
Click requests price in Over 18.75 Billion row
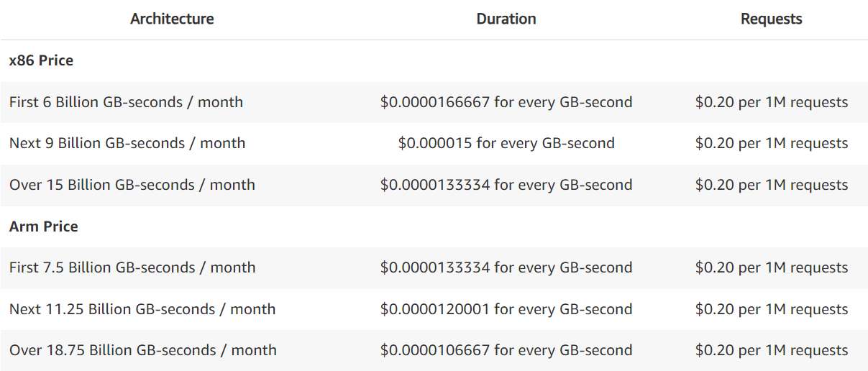coord(771,350)
